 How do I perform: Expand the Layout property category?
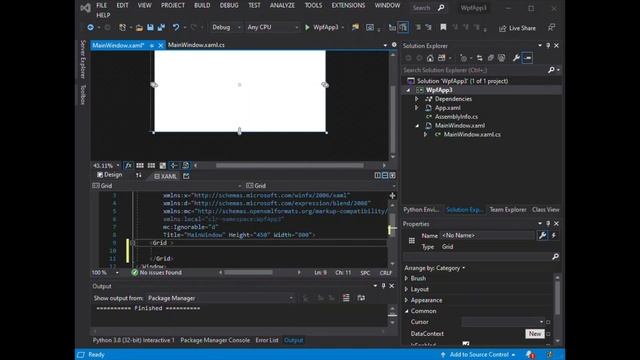[407, 289]
